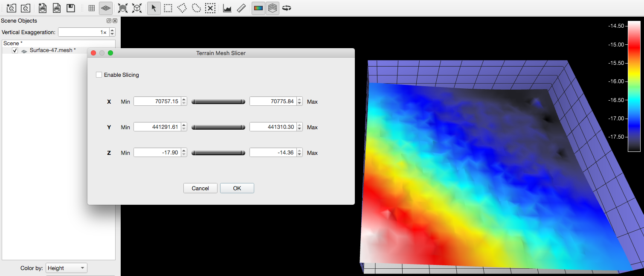
Task: Uncheck the Surface-47.mesh visibility checkbox
Action: 15,50
